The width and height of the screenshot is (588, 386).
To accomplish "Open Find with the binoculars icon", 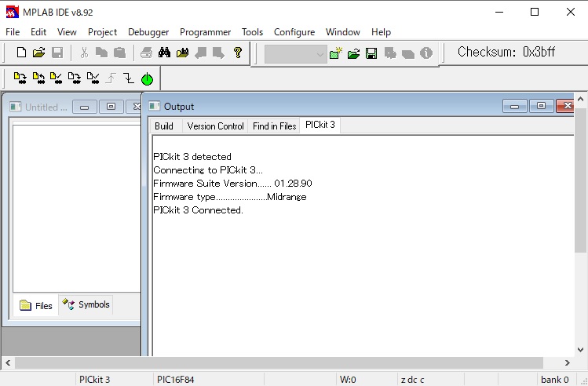I will [164, 53].
